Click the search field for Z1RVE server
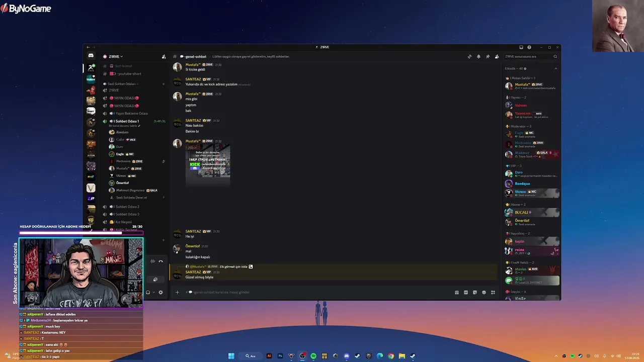Viewport: 644px width, 362px height. point(531,57)
